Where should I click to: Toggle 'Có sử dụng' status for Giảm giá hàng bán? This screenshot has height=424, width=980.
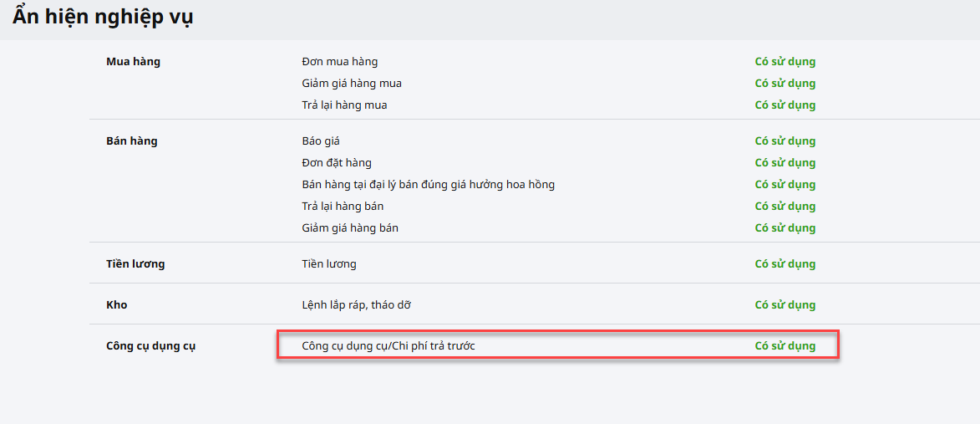pyautogui.click(x=785, y=228)
